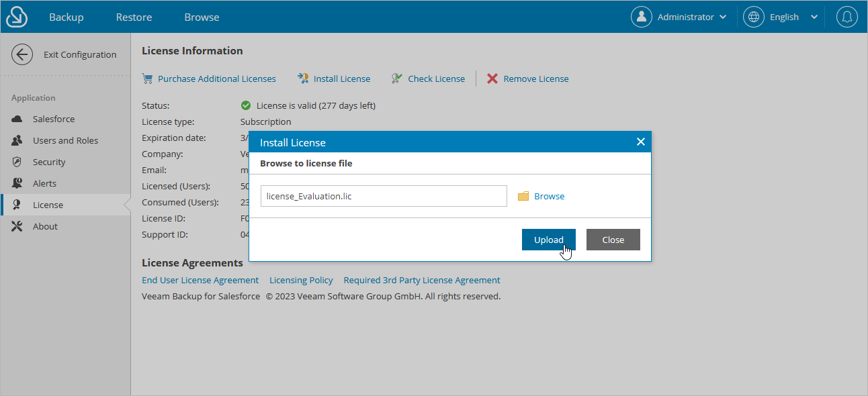Click the Exit Configuration back arrow

pyautogui.click(x=22, y=54)
